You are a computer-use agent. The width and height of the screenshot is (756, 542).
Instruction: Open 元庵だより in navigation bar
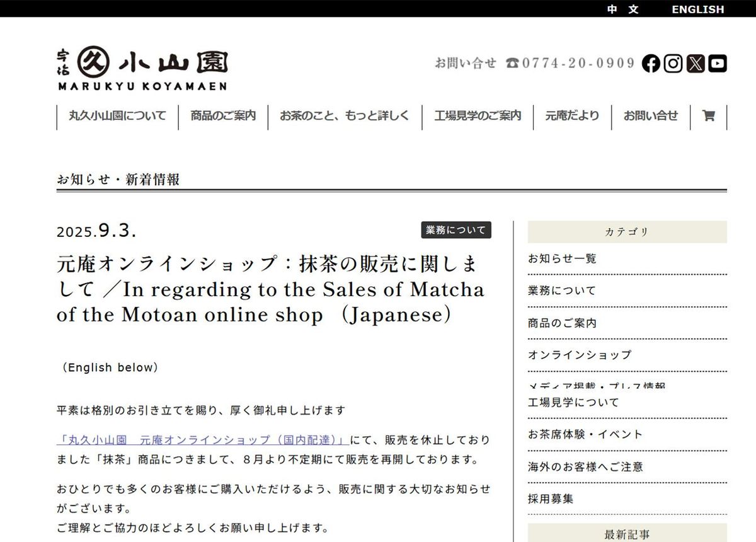(572, 116)
